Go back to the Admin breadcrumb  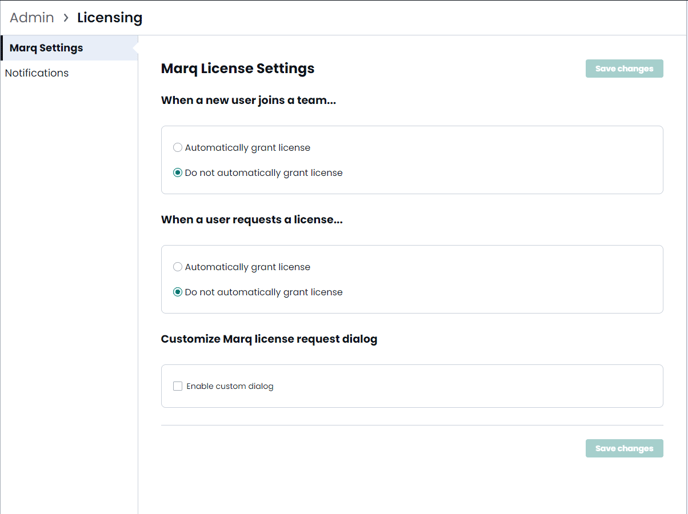[x=32, y=18]
